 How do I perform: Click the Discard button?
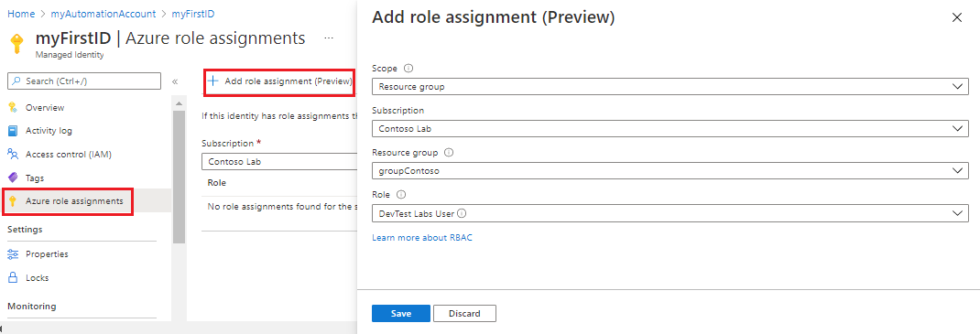click(464, 313)
